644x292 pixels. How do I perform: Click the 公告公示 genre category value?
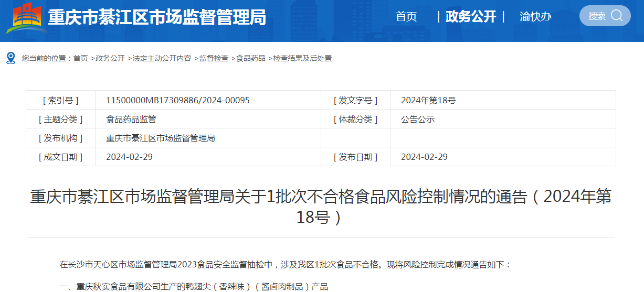pyautogui.click(x=418, y=119)
